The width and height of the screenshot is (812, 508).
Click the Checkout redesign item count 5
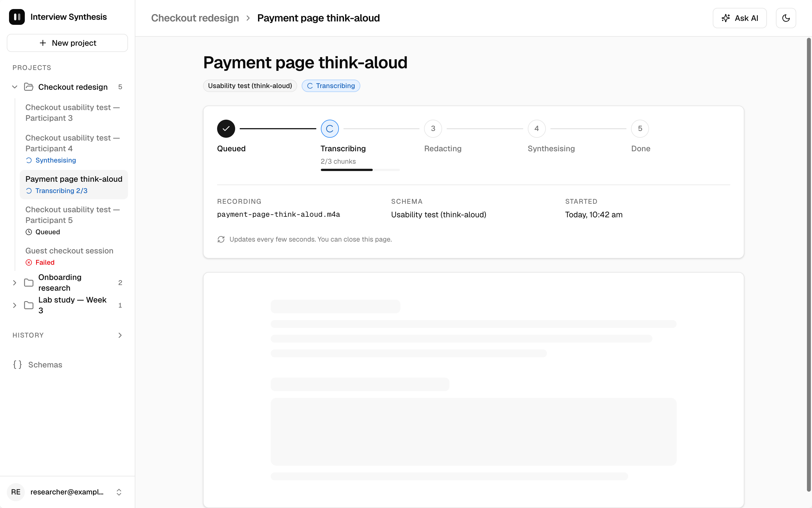[120, 87]
